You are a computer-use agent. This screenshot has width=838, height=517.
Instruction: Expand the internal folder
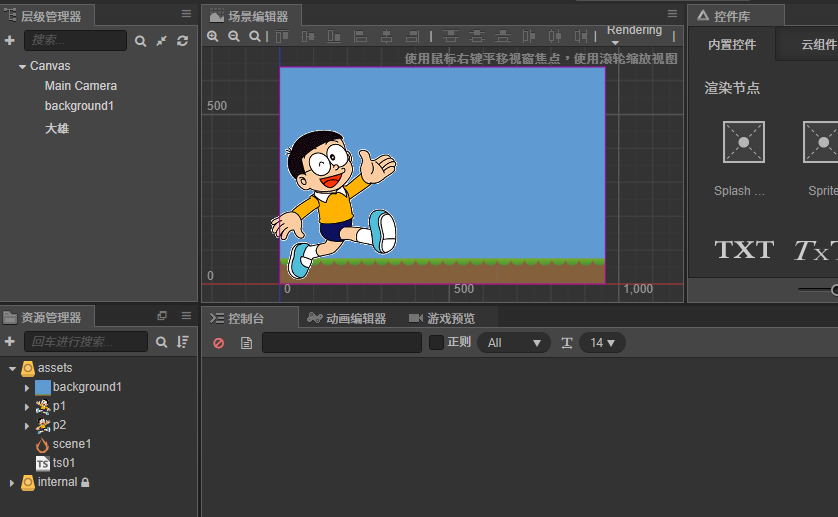(12, 483)
